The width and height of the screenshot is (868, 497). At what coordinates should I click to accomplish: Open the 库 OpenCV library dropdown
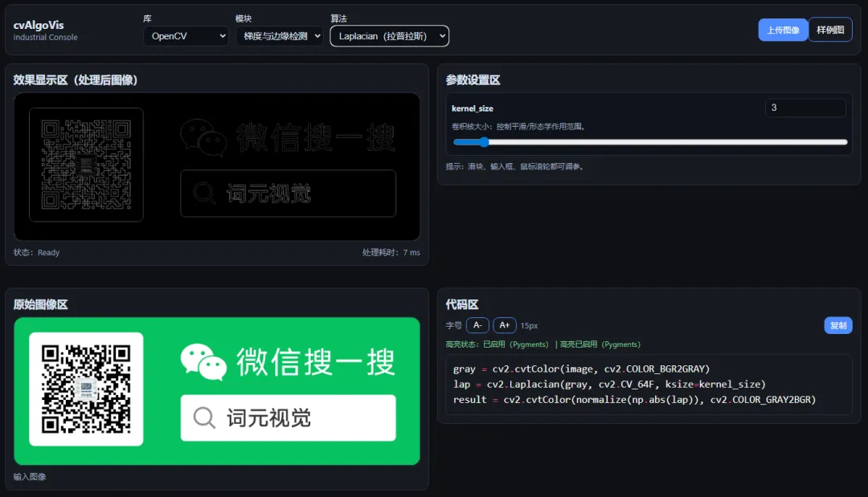point(186,36)
